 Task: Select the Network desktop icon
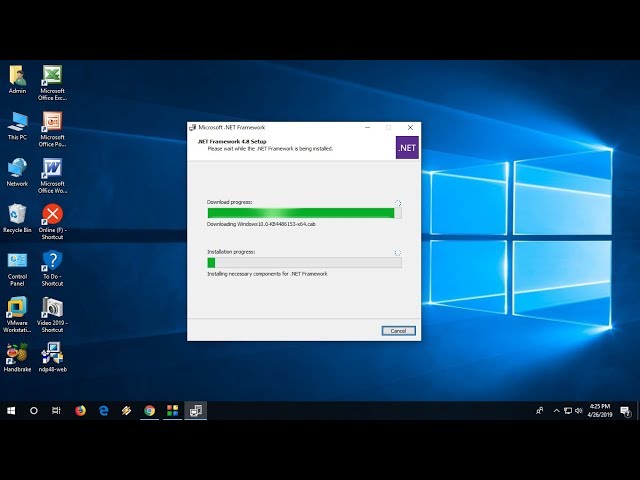click(x=17, y=173)
